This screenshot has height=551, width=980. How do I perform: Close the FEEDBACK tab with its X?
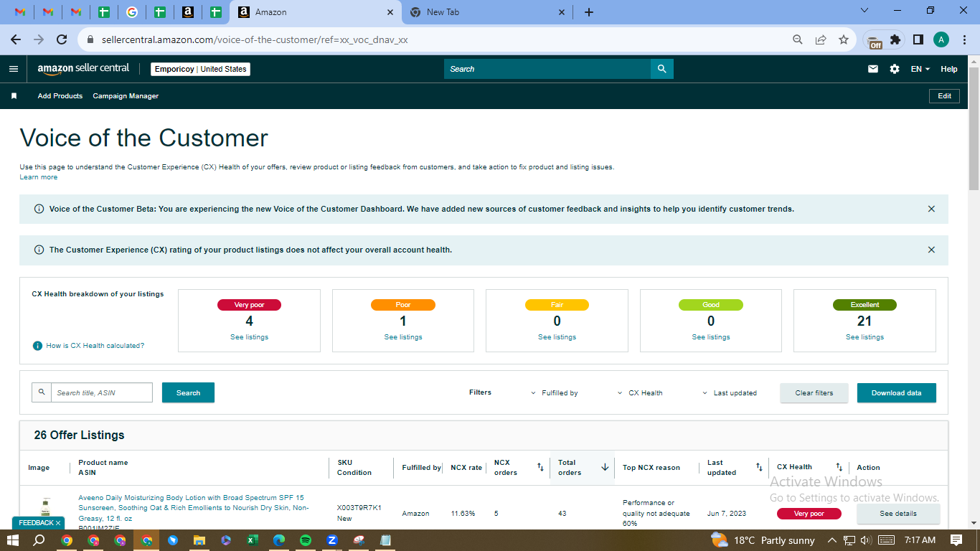point(58,523)
